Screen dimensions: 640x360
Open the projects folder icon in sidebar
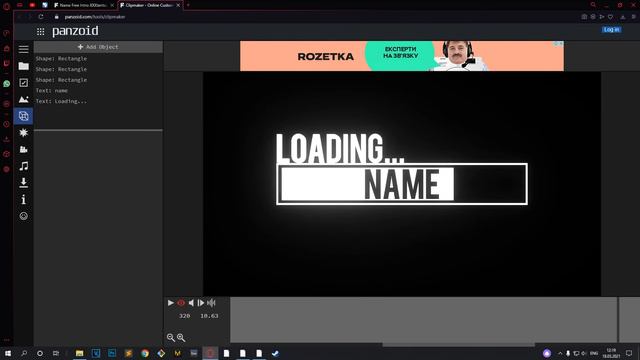tap(24, 66)
